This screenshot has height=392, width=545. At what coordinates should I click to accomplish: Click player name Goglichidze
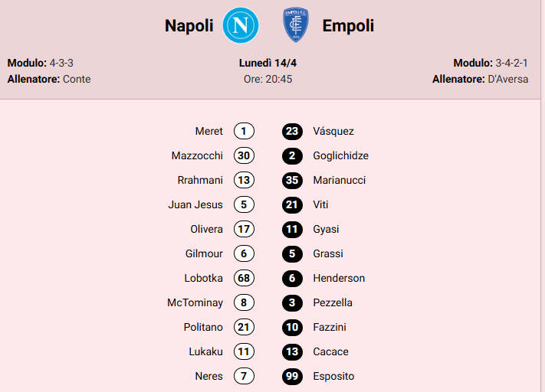[340, 155]
